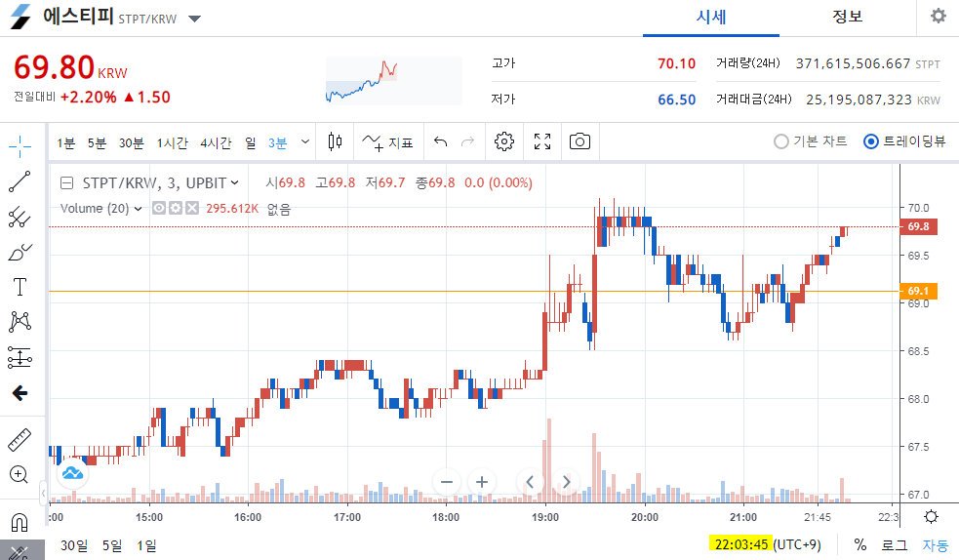This screenshot has width=959, height=560.
Task: Select the crosshair cursor tool
Action: pyautogui.click(x=20, y=146)
